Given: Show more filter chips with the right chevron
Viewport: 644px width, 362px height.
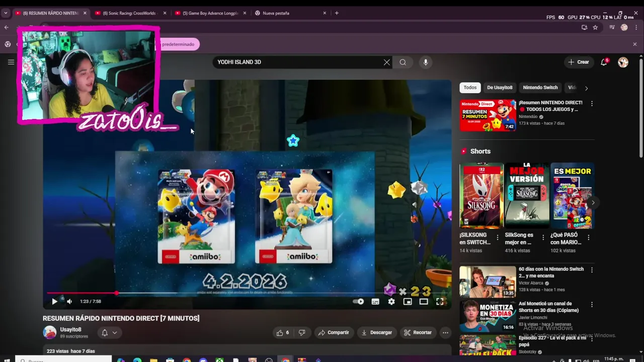Looking at the screenshot, I should click(586, 88).
